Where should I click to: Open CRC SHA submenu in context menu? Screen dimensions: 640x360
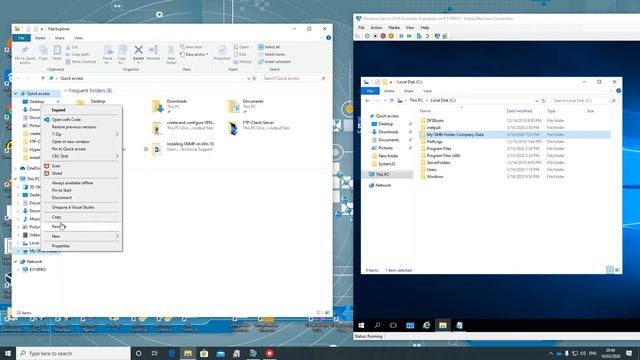[81, 156]
